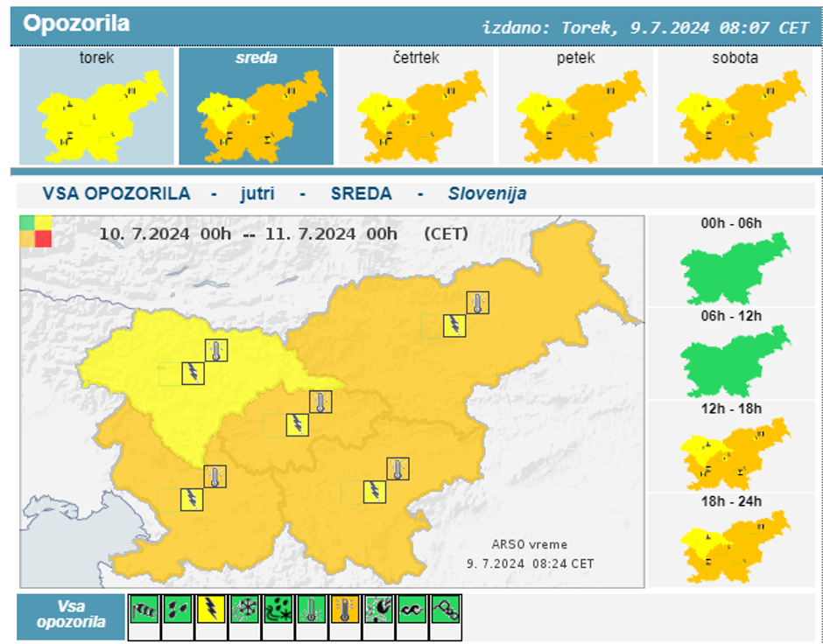Select the last chain-link icon in bottom row
Image resolution: width=823 pixels, height=644 pixels.
point(445,609)
